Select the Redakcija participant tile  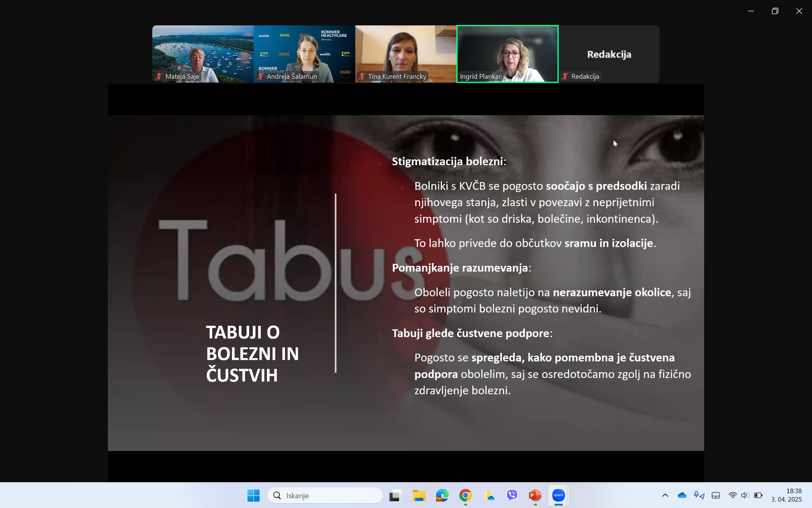click(609, 54)
